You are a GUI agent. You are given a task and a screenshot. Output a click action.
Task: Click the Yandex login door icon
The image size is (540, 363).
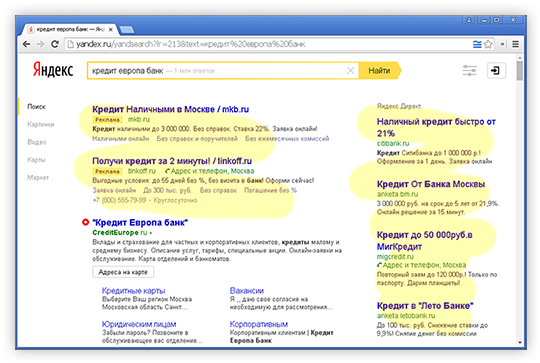point(496,71)
